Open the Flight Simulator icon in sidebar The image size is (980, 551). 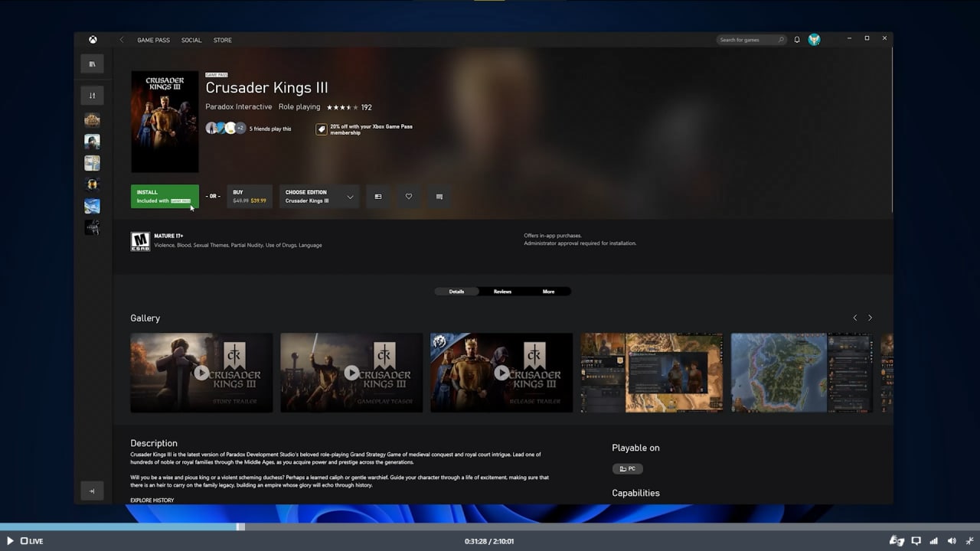click(92, 206)
